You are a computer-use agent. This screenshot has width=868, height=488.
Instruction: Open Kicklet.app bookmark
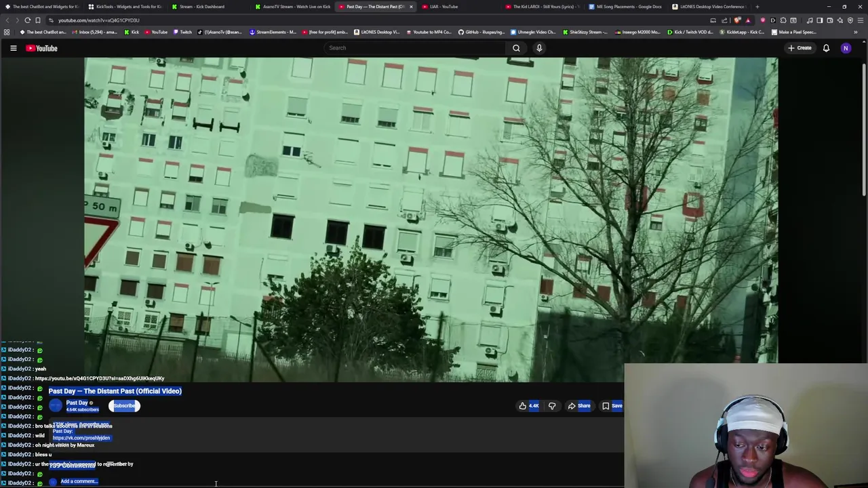coord(743,32)
